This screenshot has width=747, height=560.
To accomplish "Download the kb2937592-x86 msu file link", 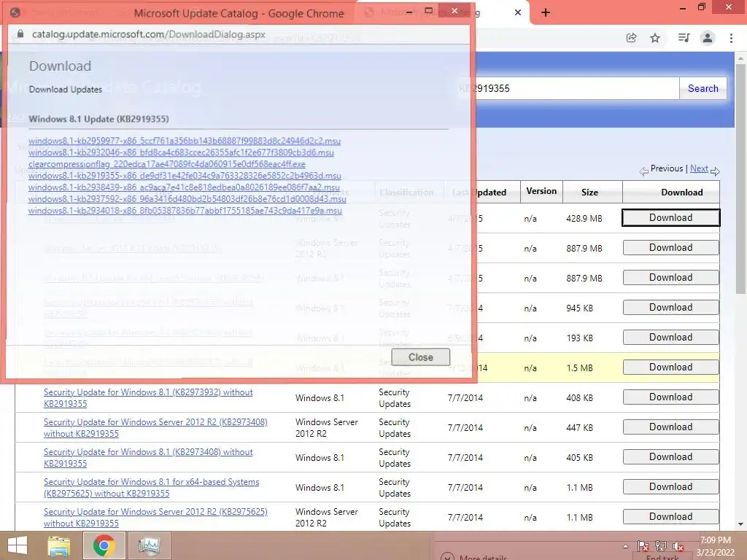I will coord(187,199).
